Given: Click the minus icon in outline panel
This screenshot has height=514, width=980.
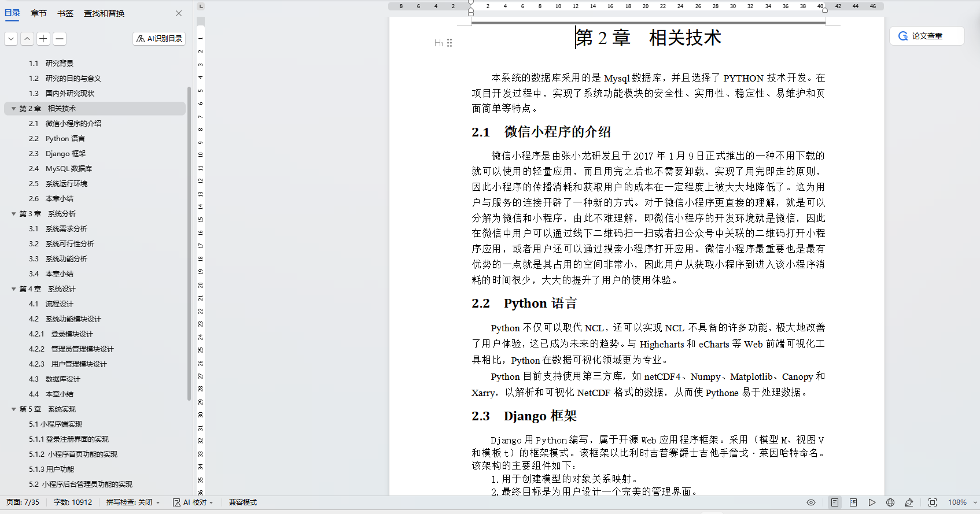Looking at the screenshot, I should coord(60,39).
